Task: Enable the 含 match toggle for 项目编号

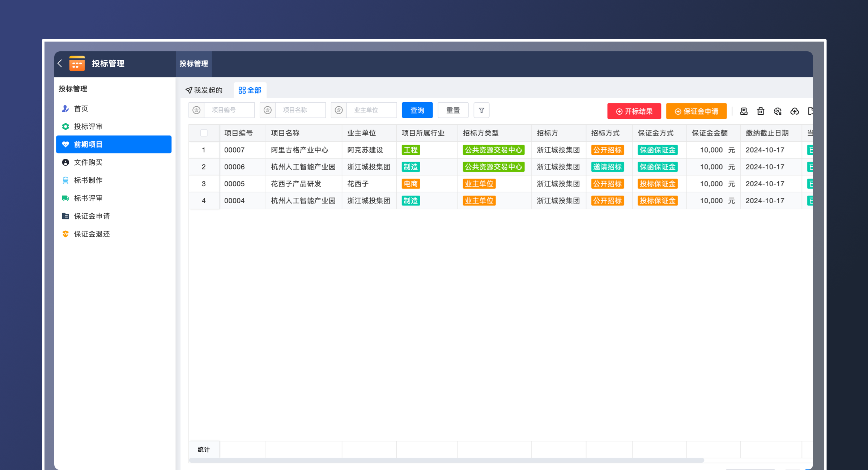Action: coord(196,110)
